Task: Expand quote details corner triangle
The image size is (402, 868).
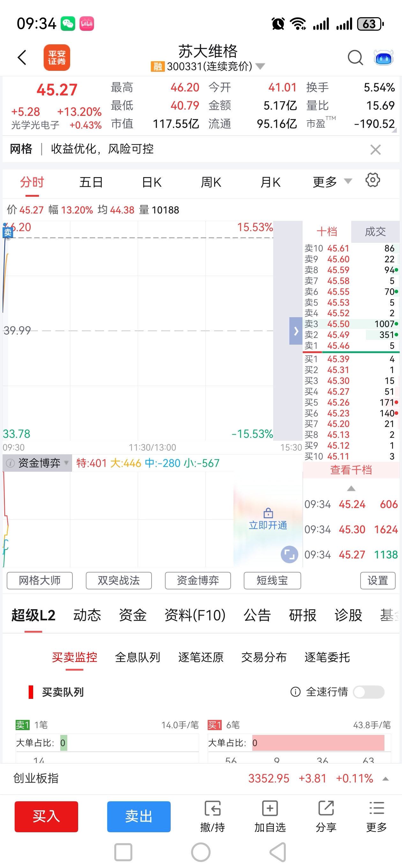Action: pyautogui.click(x=394, y=130)
